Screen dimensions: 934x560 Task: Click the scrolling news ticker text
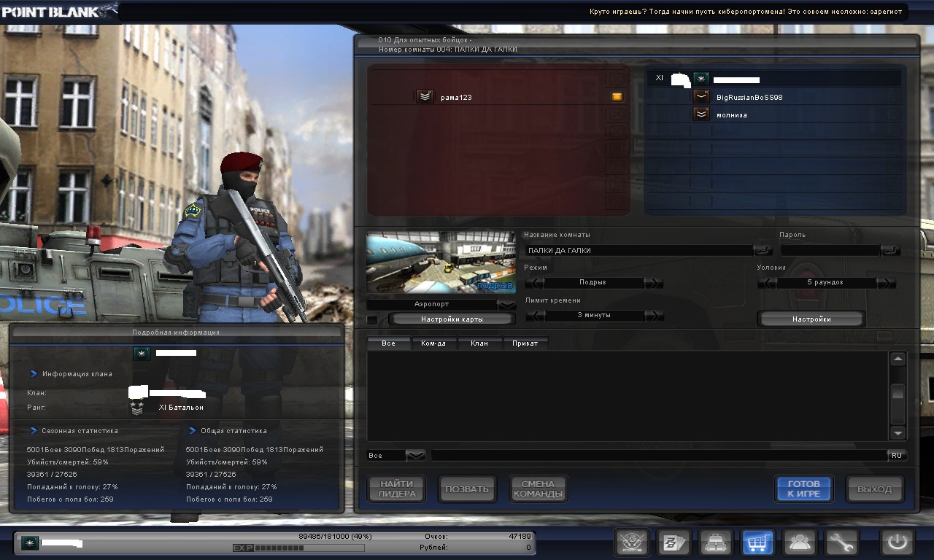coord(746,12)
